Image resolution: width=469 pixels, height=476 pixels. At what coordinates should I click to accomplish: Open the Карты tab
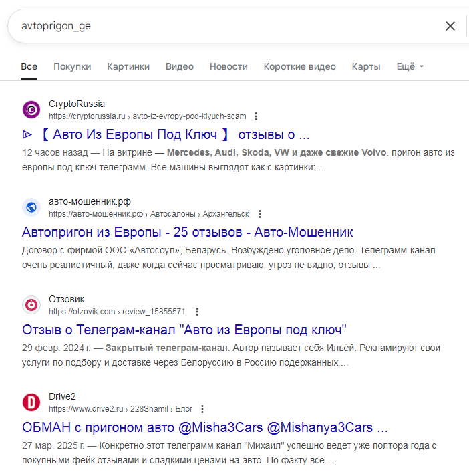[x=366, y=66]
